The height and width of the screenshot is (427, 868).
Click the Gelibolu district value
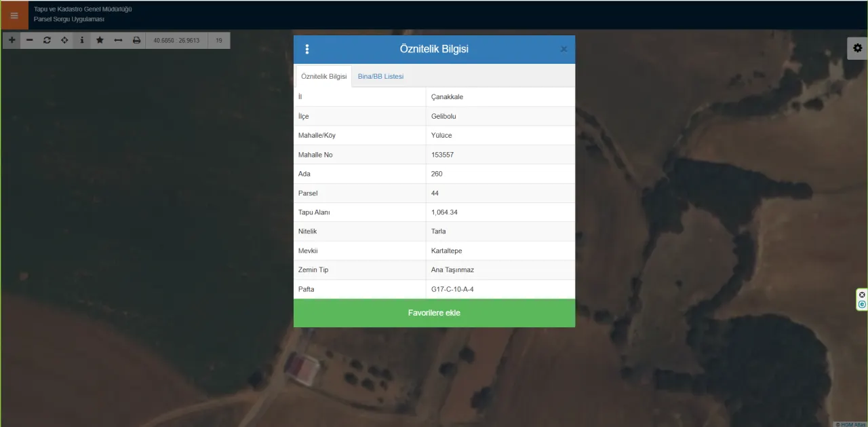coord(445,116)
